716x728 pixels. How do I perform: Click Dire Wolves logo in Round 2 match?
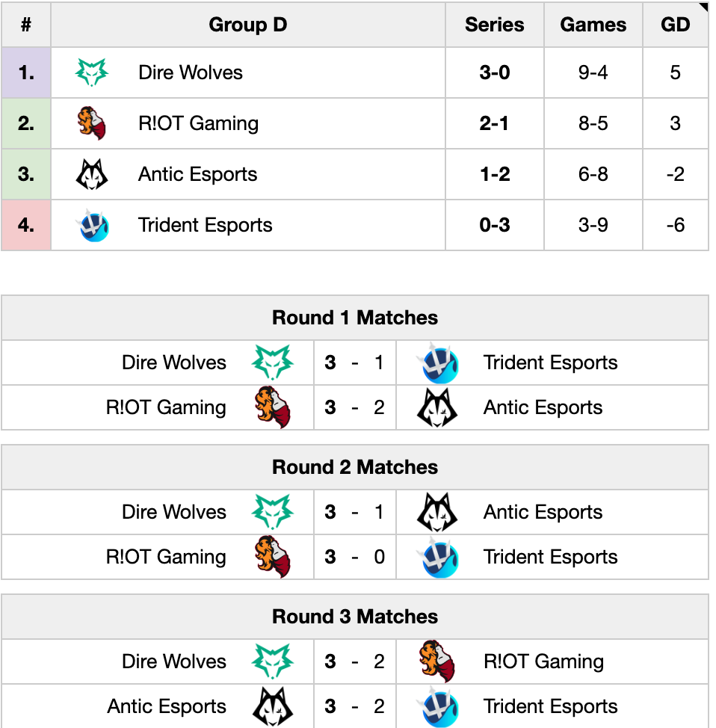tap(273, 512)
